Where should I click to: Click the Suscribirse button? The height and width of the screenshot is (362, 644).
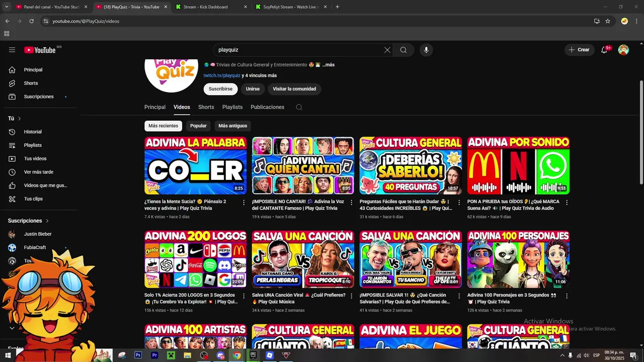coord(220,89)
